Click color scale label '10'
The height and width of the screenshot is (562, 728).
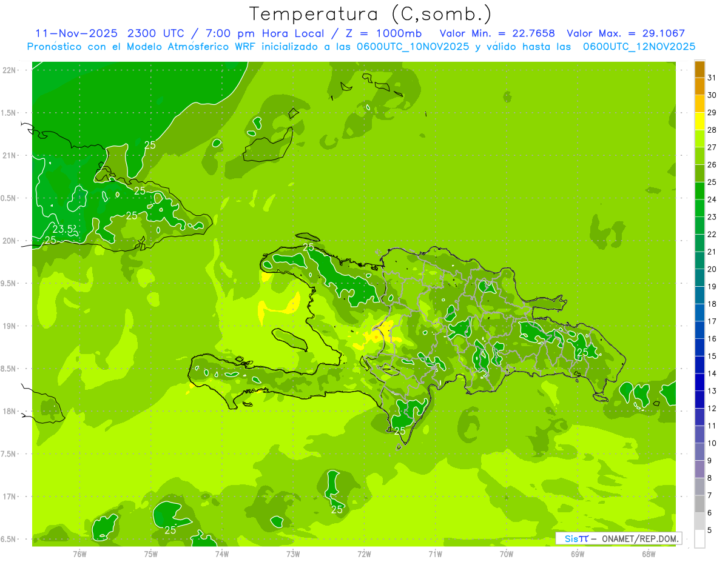pos(712,443)
